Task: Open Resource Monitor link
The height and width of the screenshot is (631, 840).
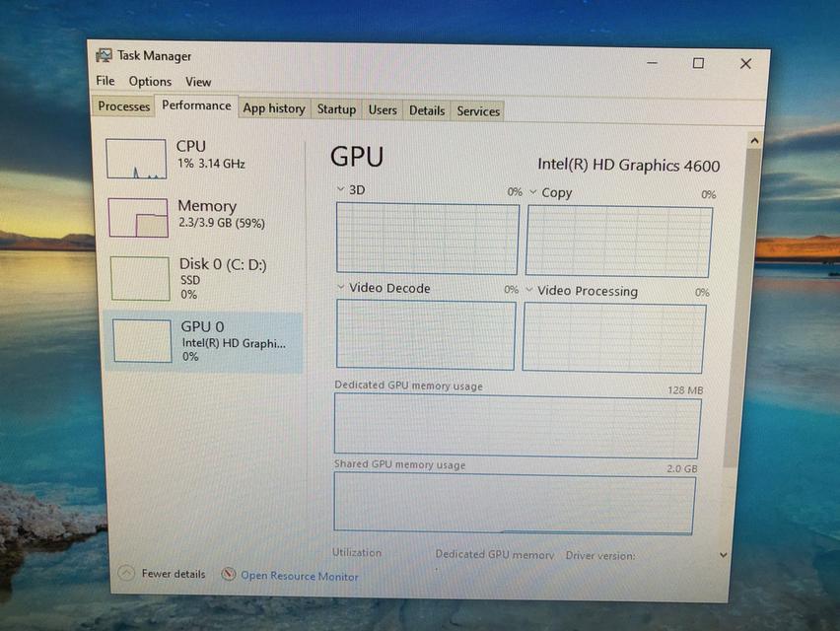Action: pos(300,576)
